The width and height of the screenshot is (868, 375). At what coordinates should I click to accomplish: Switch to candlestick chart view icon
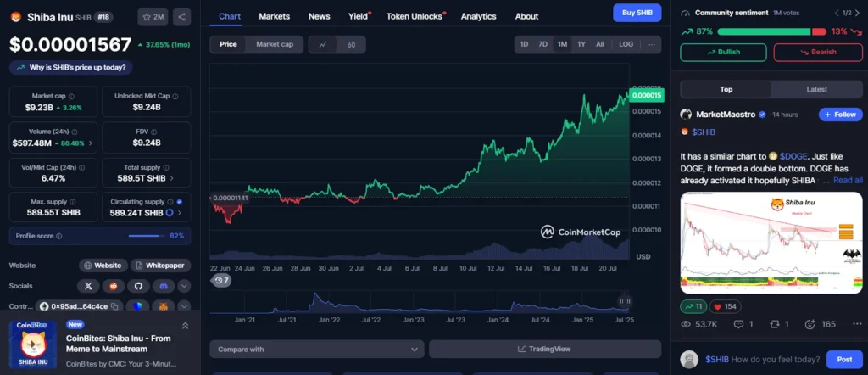pyautogui.click(x=351, y=44)
